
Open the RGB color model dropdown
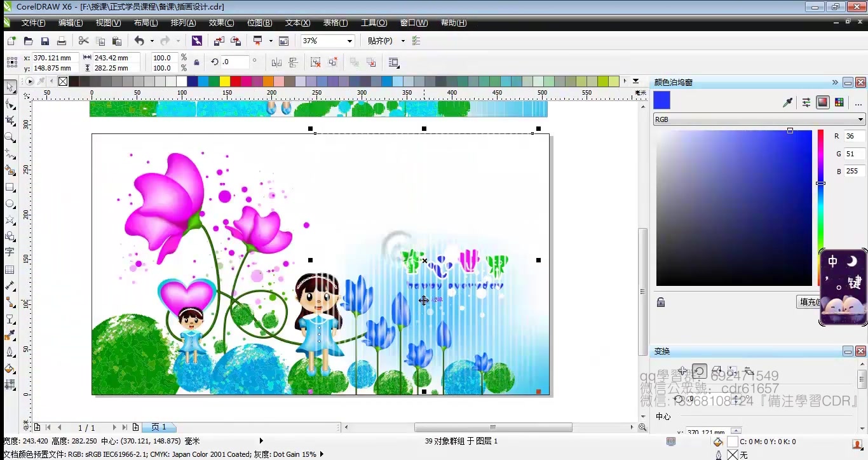coord(860,119)
